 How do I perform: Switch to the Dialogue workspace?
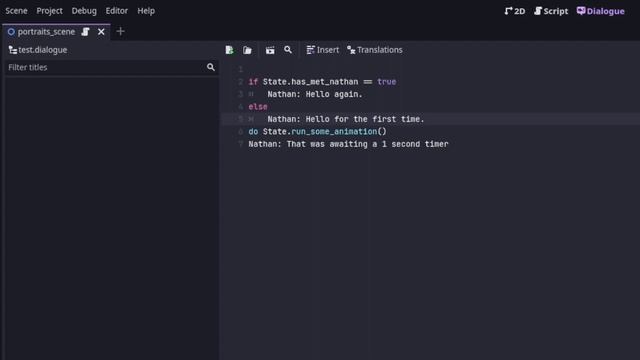600,11
